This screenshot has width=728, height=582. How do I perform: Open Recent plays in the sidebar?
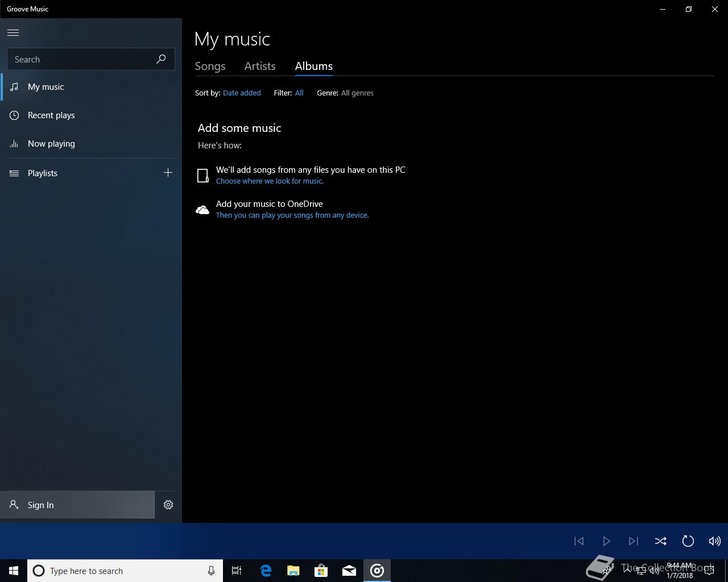pyautogui.click(x=91, y=115)
